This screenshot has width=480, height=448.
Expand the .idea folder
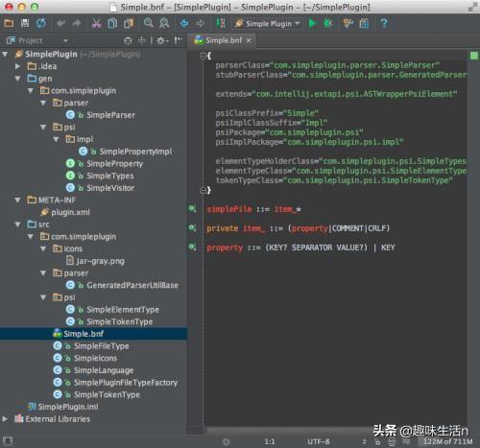pyautogui.click(x=18, y=66)
